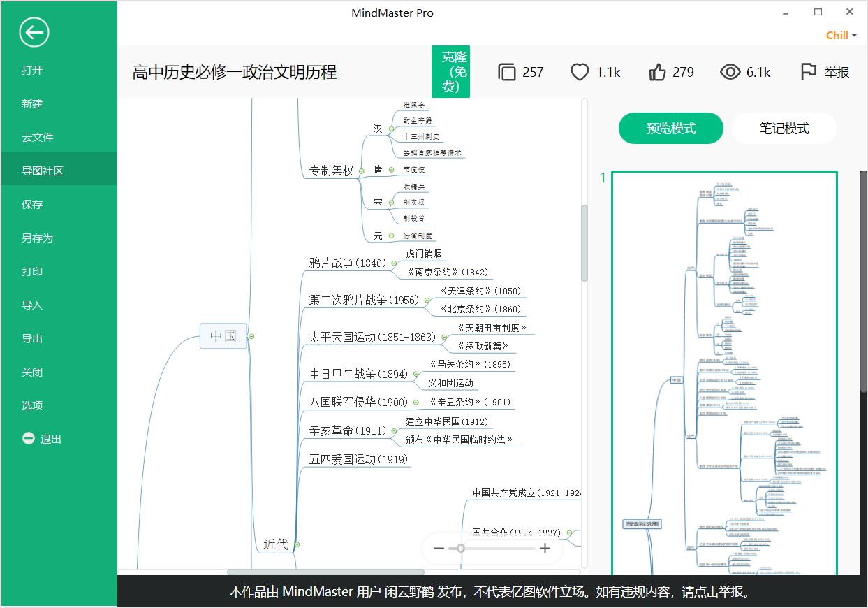Select the 中国共产党成立 node
868x608 pixels.
[x=527, y=493]
